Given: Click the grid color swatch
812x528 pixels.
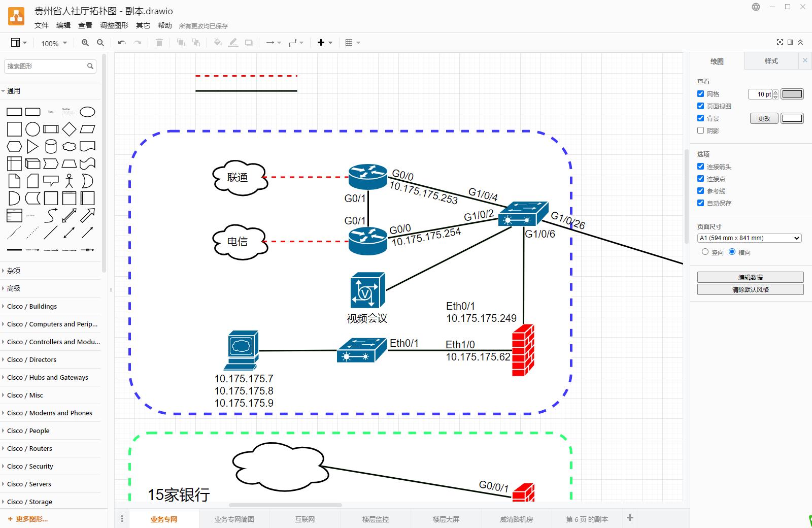Looking at the screenshot, I should pyautogui.click(x=792, y=94).
